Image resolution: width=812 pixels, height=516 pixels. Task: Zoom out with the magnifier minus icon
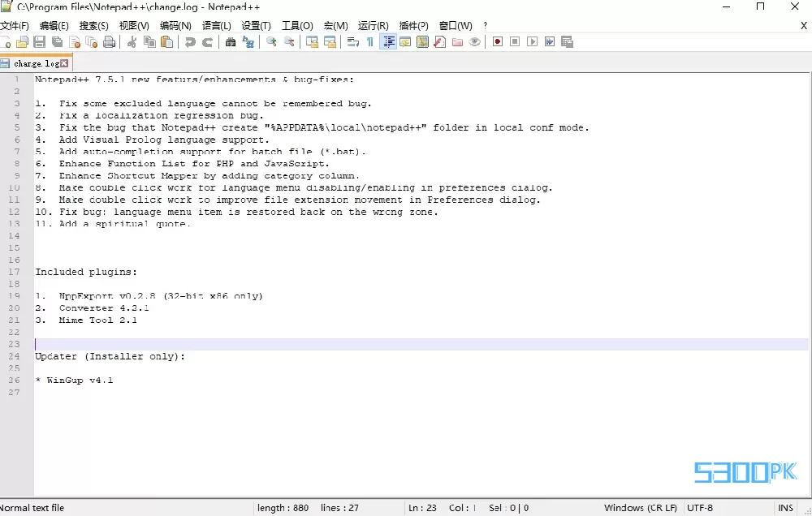pos(289,42)
